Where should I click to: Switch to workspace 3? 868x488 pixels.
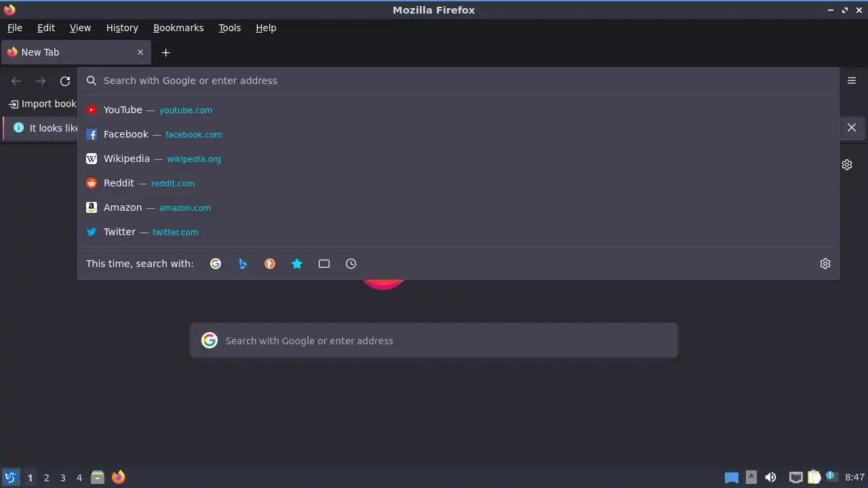tap(63, 478)
